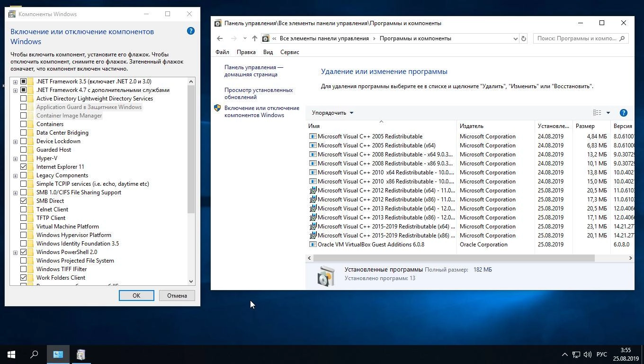Image resolution: width=644 pixels, height=364 pixels.
Task: Expand the Hyper-V tree node
Action: (15, 158)
